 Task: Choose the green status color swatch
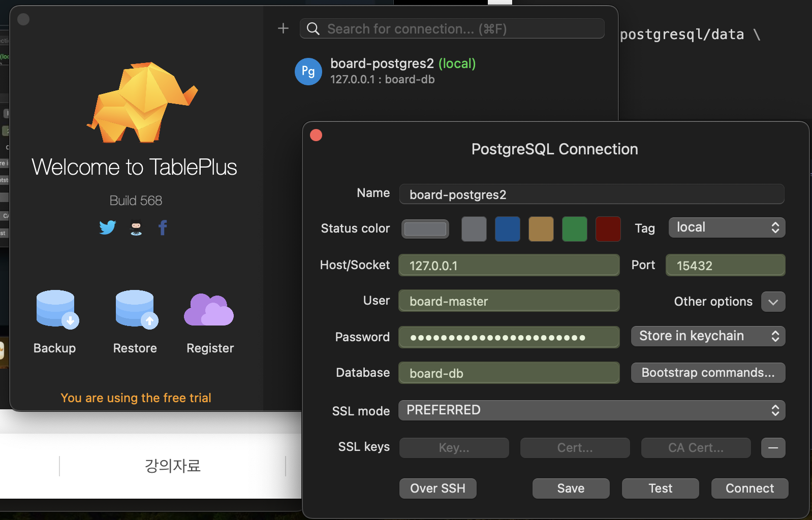(575, 229)
